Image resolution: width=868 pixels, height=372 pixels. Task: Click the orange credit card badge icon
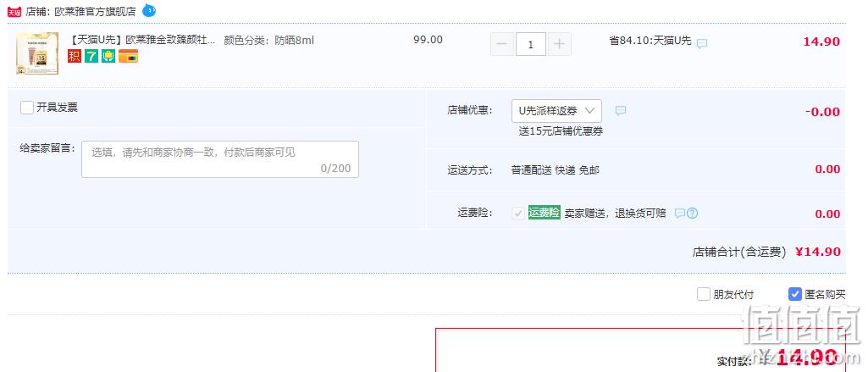click(128, 56)
